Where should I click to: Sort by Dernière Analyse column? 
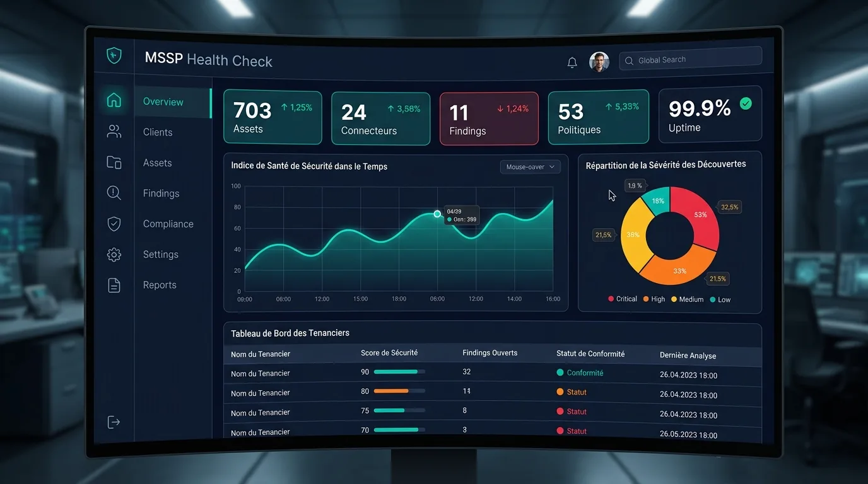point(688,355)
